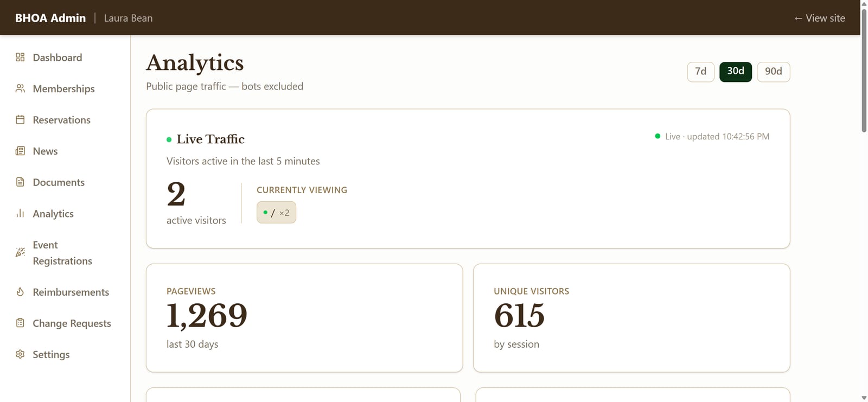Click the 615 unique visitors value
The image size is (868, 402).
pyautogui.click(x=519, y=315)
